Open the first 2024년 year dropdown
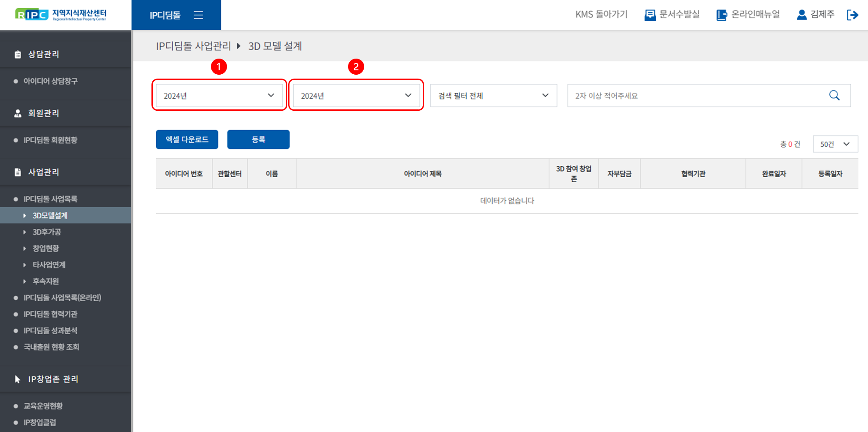 click(x=219, y=96)
